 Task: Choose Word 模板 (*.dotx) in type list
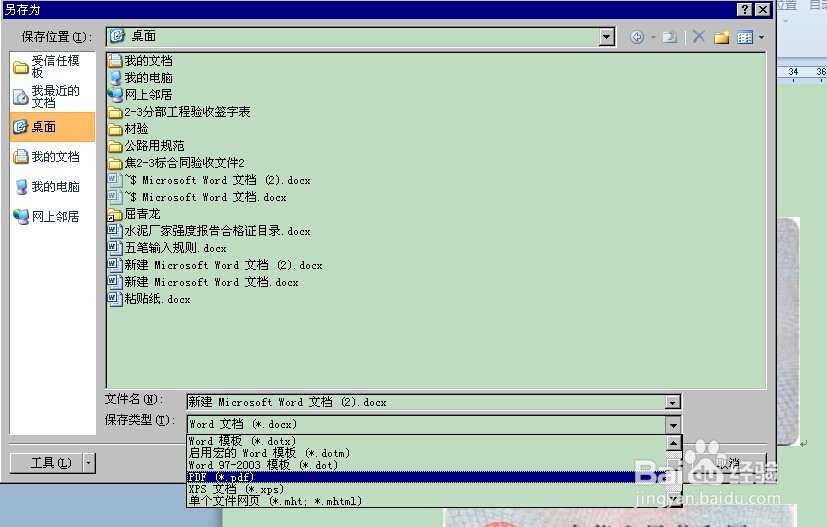pos(426,441)
